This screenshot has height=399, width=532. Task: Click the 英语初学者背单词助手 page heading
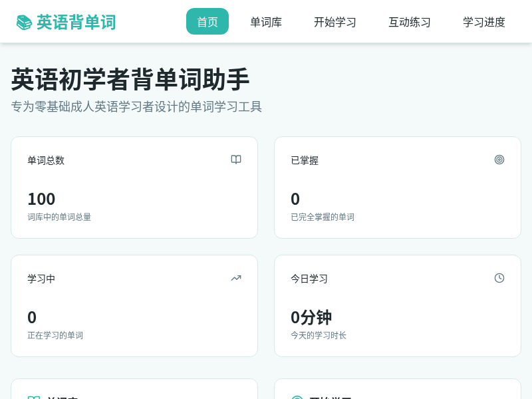click(x=130, y=79)
